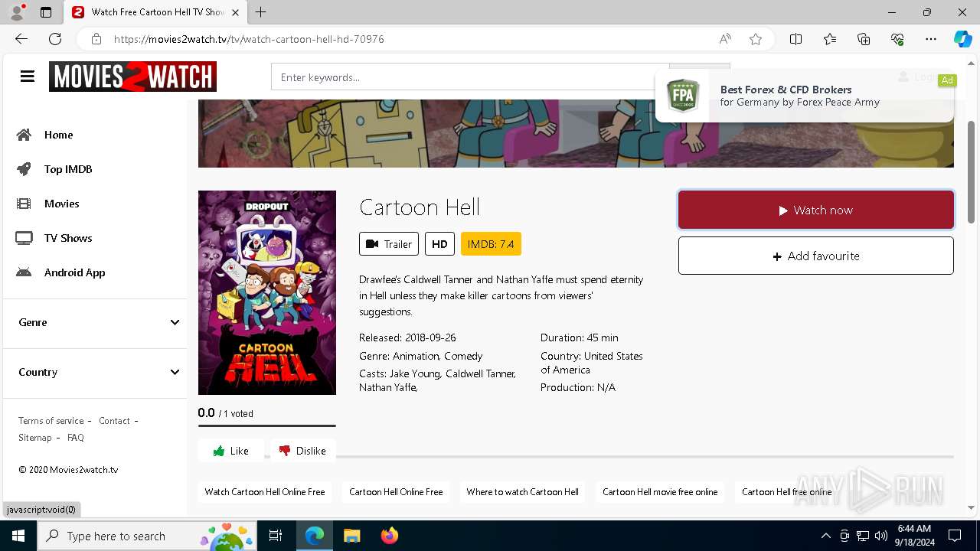Viewport: 980px width, 551px height.
Task: Open the Sitemap footer link
Action: pyautogui.click(x=35, y=438)
